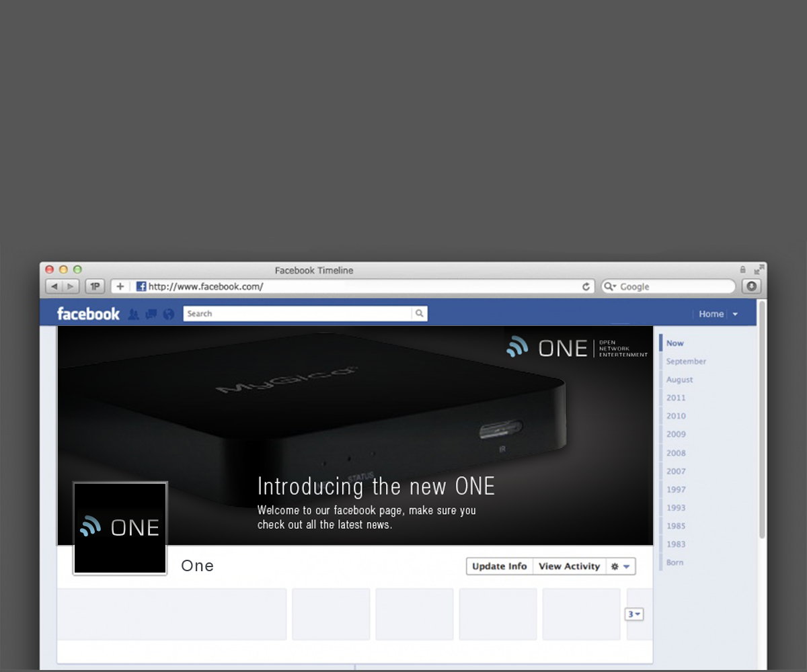Viewport: 807px width, 672px height.
Task: Click the One page name
Action: [198, 566]
